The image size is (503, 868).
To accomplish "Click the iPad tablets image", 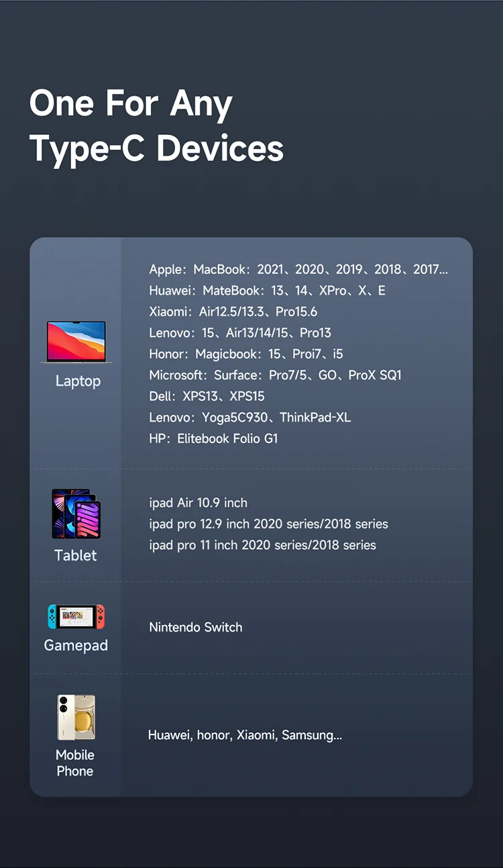I will point(76,514).
